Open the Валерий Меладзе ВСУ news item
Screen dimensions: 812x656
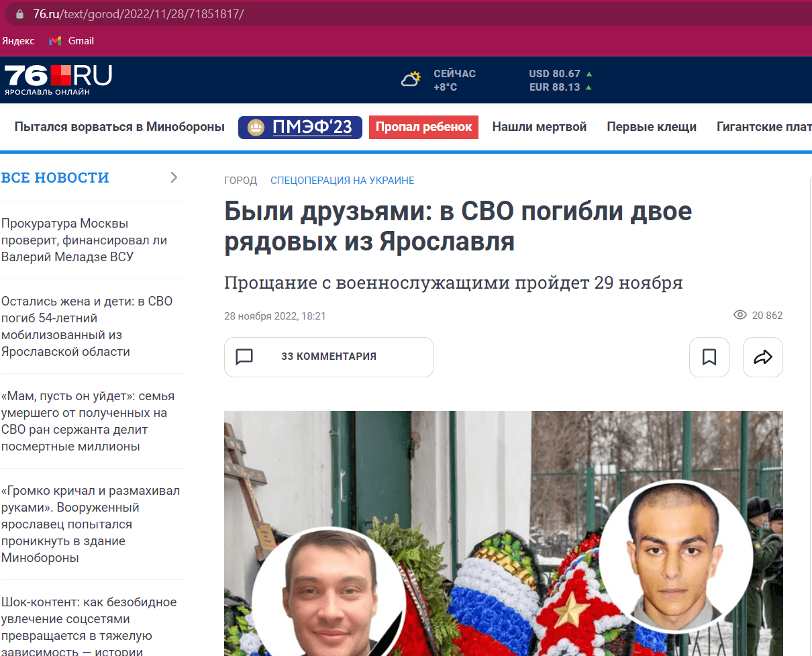pos(85,240)
